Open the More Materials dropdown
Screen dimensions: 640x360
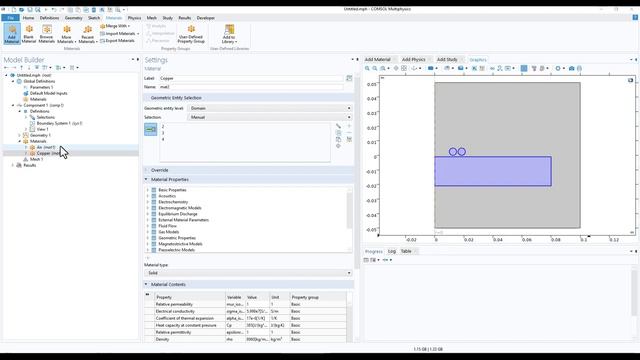[x=67, y=34]
